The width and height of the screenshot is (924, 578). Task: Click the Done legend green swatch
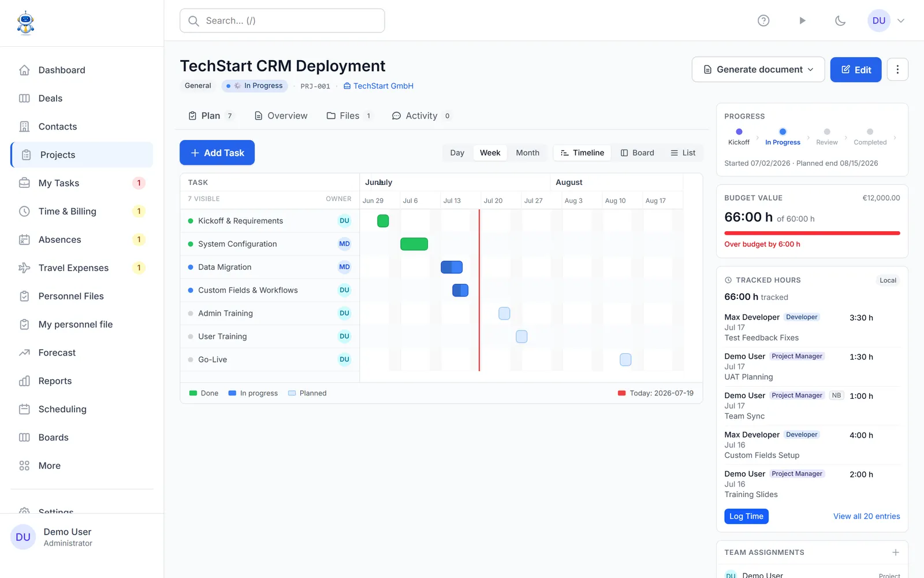point(193,393)
